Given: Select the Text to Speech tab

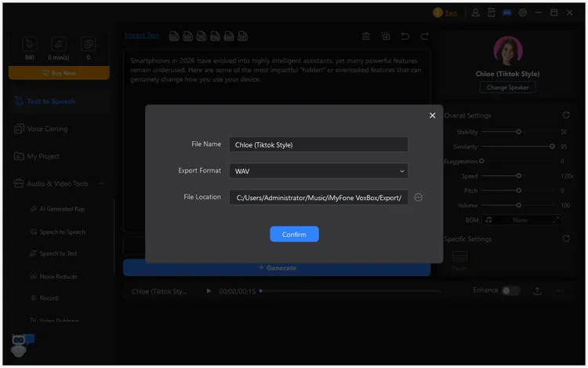Looking at the screenshot, I should (x=59, y=101).
